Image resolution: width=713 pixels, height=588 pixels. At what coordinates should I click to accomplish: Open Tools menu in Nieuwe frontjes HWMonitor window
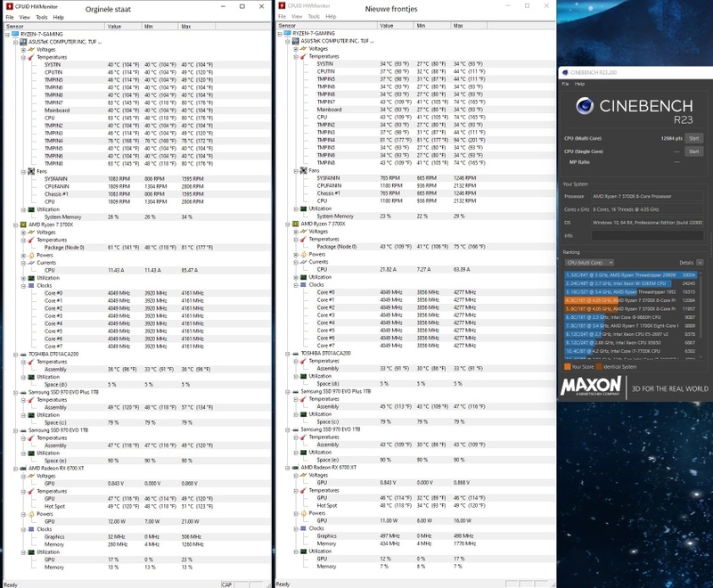click(314, 16)
